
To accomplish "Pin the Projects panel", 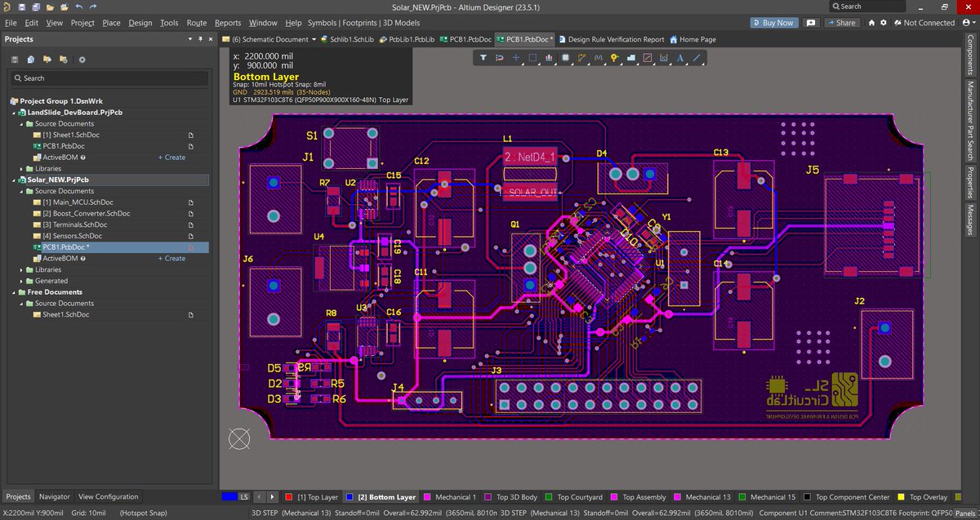I will point(200,39).
